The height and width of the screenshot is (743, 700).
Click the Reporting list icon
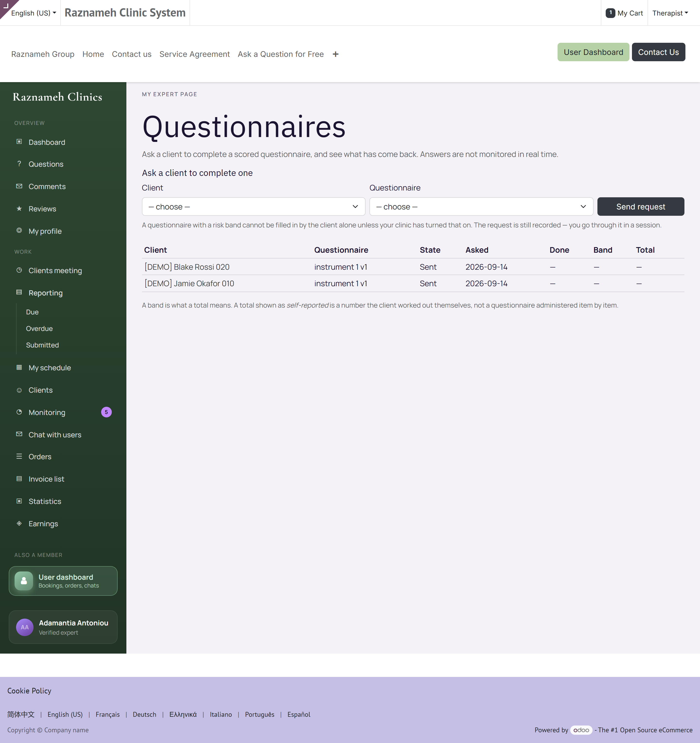[19, 292]
